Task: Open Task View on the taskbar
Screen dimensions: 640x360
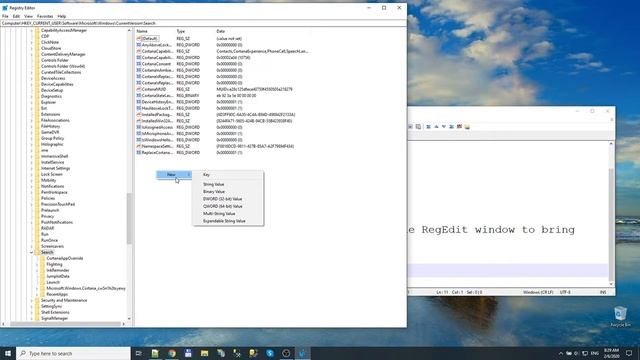Action: coord(138,353)
